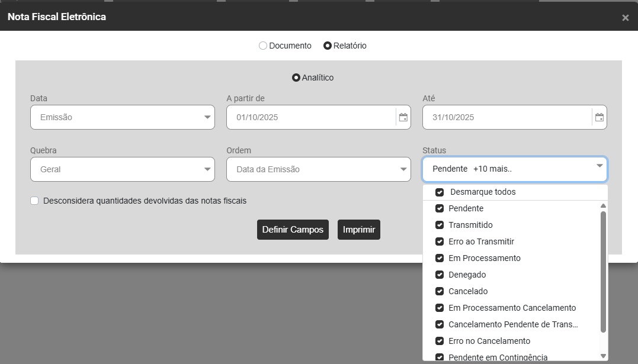Screen dimensions: 638x364
Task: Uncheck the Pendente status
Action: point(440,208)
